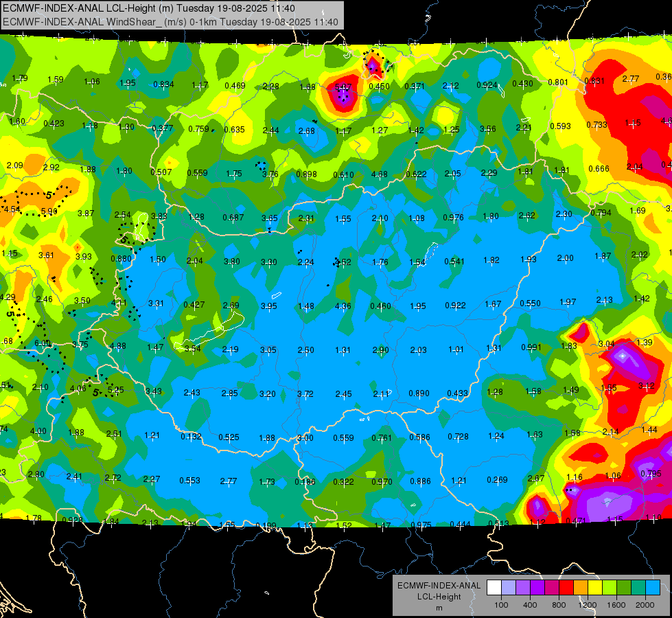Viewport: 672px width, 618px height.
Task: Click the legend label 100
Action: [501, 605]
